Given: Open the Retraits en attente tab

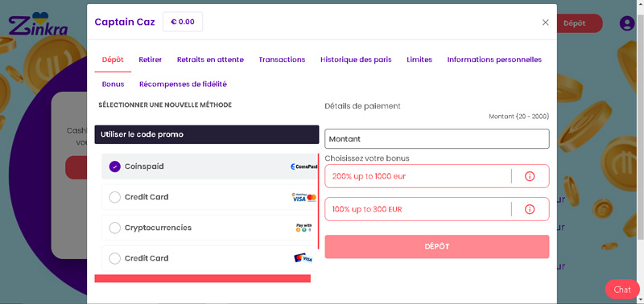Looking at the screenshot, I should click(x=210, y=60).
